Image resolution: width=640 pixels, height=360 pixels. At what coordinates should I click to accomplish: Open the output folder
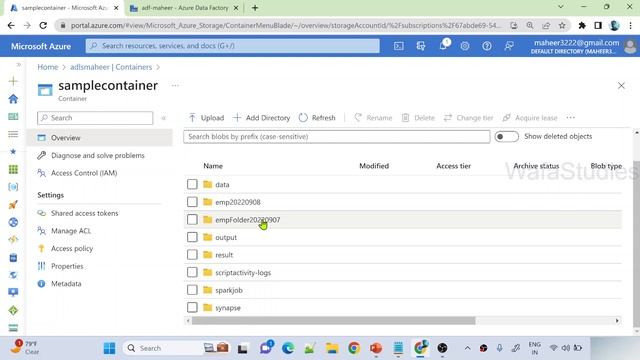point(226,237)
